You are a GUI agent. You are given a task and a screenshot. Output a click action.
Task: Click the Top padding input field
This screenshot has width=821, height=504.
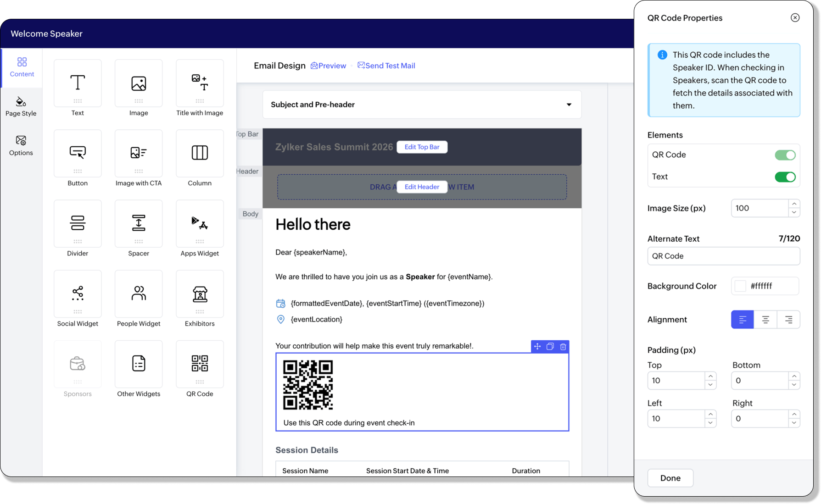click(x=676, y=381)
